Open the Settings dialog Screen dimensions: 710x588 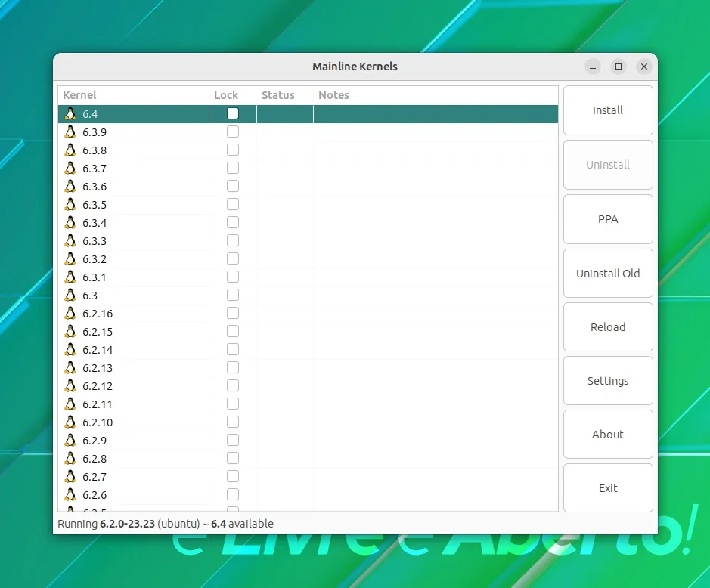click(x=608, y=381)
